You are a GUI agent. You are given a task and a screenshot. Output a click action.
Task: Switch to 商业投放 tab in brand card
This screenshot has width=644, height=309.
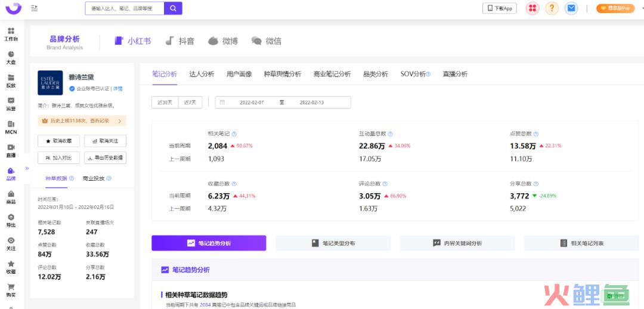94,178
